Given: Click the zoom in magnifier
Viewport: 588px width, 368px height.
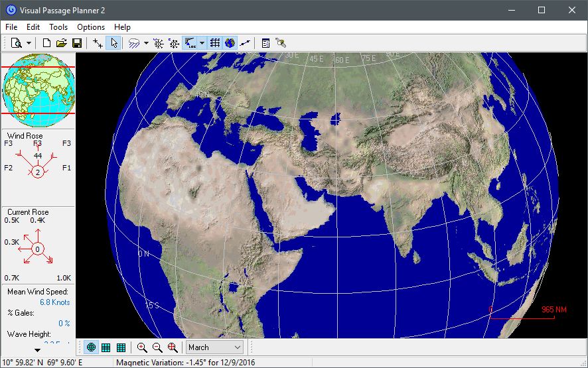Looking at the screenshot, I should click(x=142, y=347).
